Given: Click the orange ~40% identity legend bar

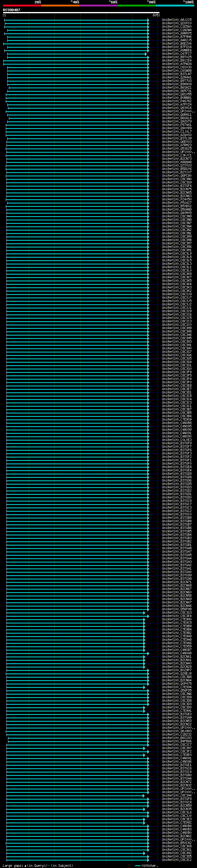Looking at the screenshot, I should [60, 6].
